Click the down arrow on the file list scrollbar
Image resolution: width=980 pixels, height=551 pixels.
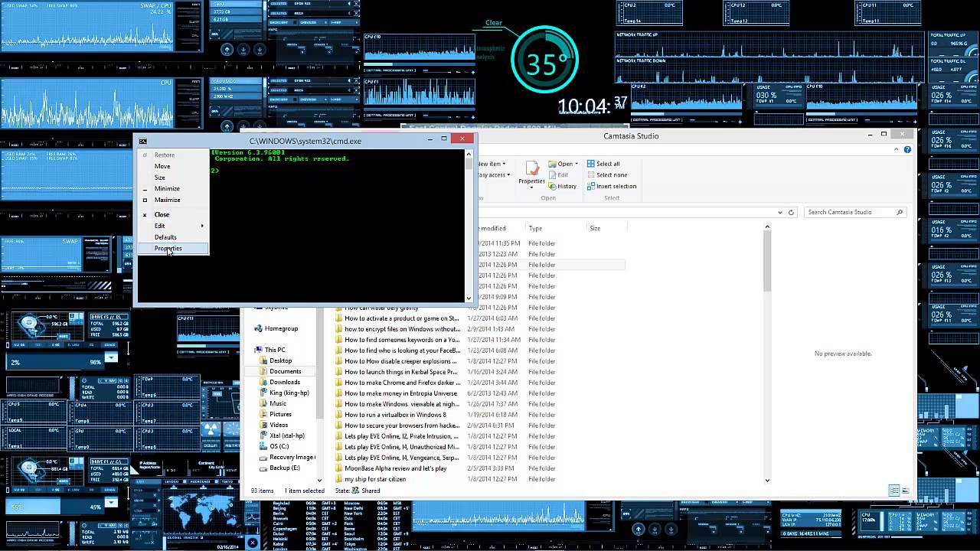(x=766, y=481)
